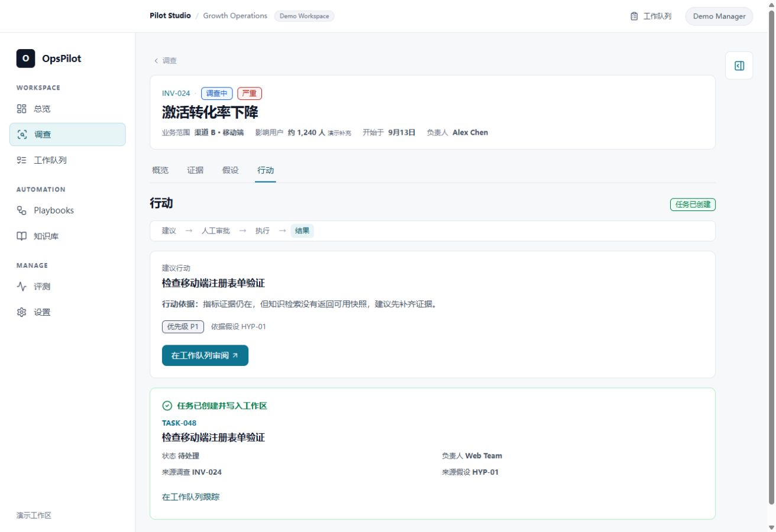
Task: Open 评测 in the sidebar
Action: point(67,287)
